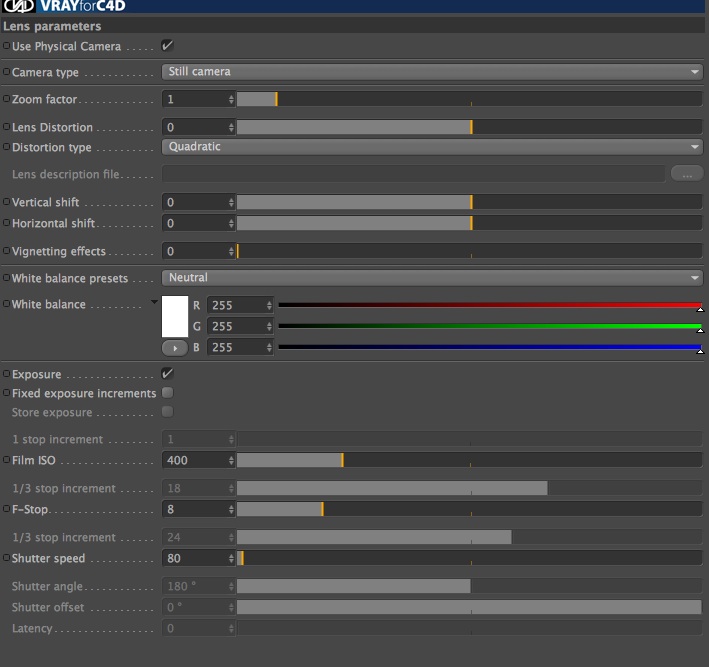Click the B value stepper arrows

pos(269,347)
